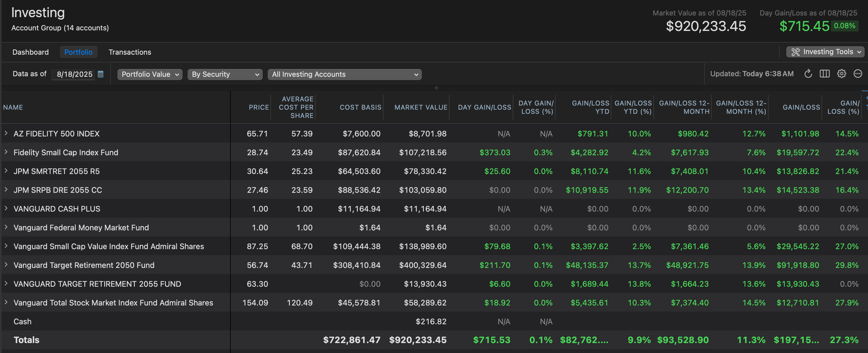This screenshot has height=353, width=868.
Task: Sort by the Market Value column header
Action: click(420, 107)
